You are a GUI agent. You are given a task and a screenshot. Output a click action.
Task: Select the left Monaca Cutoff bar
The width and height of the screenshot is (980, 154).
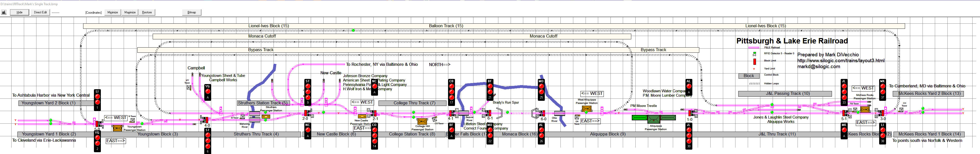(x=262, y=36)
